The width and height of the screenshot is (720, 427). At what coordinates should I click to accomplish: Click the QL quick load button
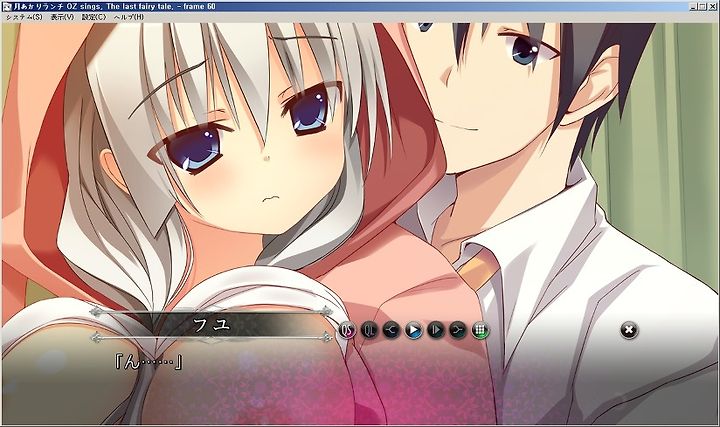click(x=369, y=330)
